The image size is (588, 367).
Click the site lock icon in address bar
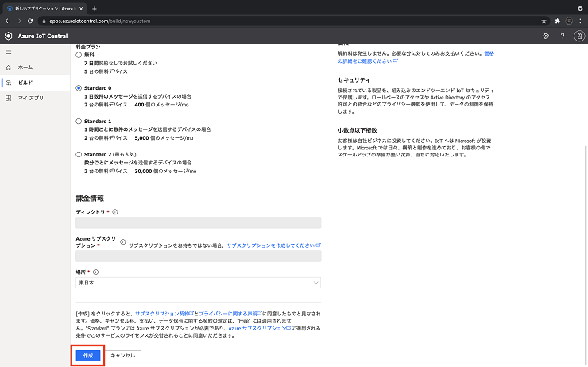coord(44,21)
